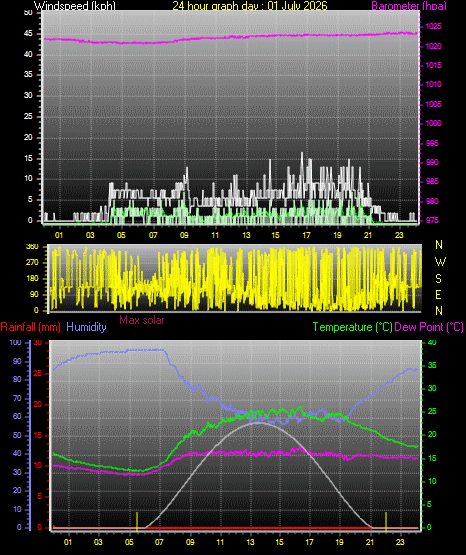Click the 980 barometer axis value

click(432, 201)
